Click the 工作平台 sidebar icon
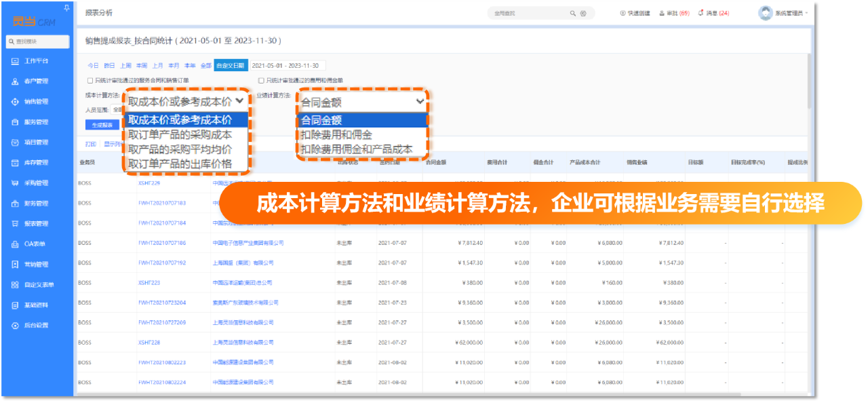 coord(15,61)
